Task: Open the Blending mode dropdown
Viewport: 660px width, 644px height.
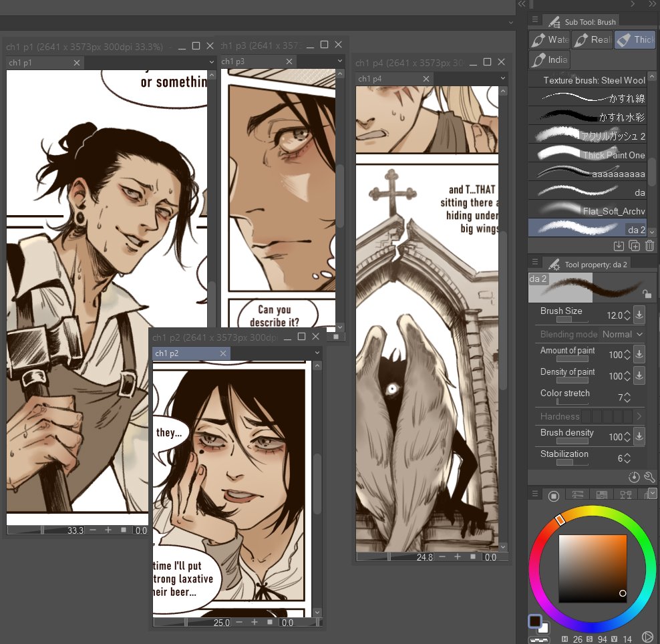Action: 622,334
